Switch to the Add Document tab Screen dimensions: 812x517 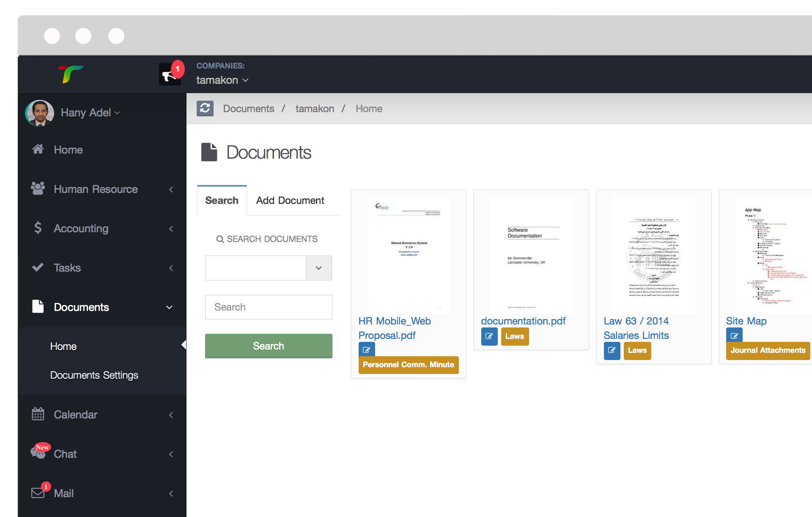coord(290,201)
